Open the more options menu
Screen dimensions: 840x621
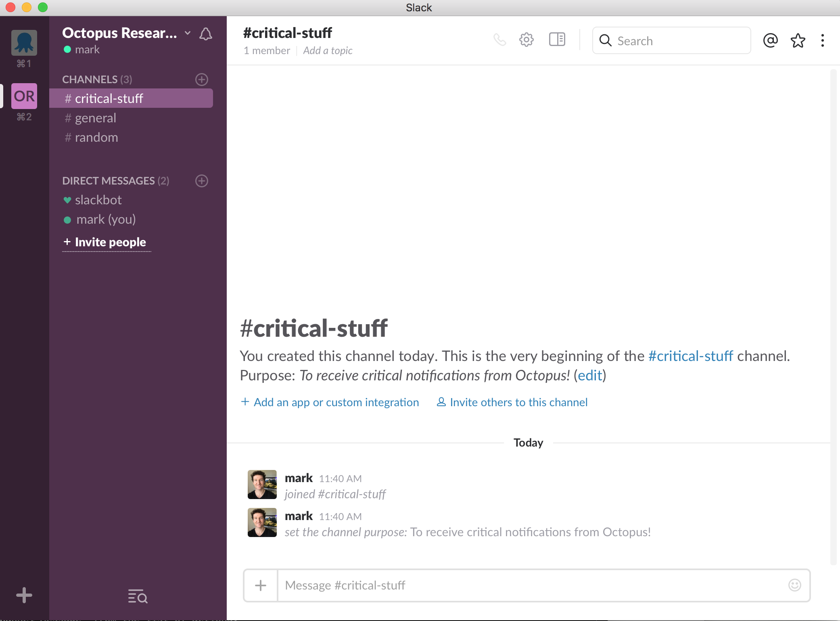point(823,40)
